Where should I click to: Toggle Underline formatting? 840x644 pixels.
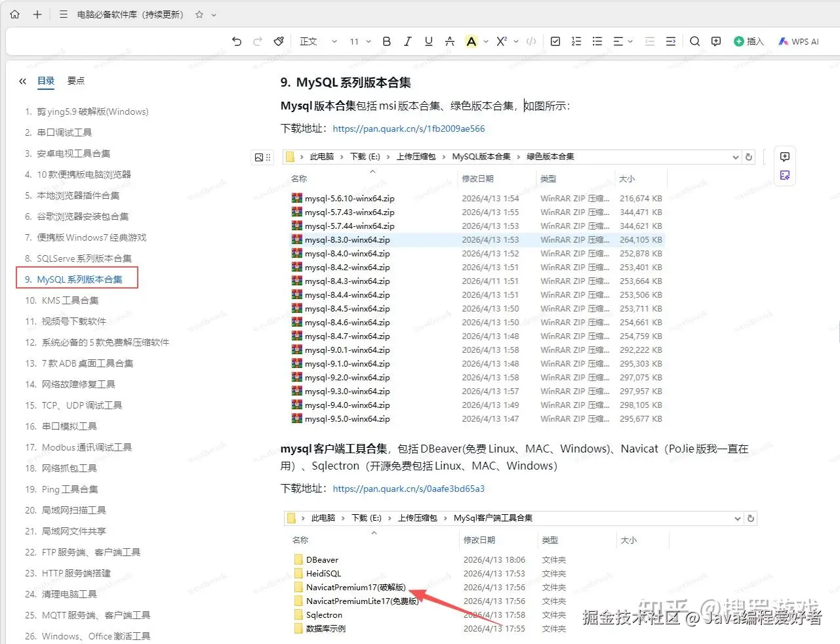pyautogui.click(x=429, y=41)
